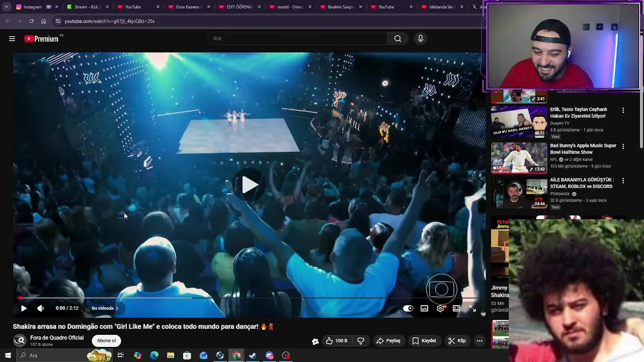The height and width of the screenshot is (362, 644).
Task: Open the YouTube hamburger guide menu
Action: pyautogui.click(x=12, y=39)
